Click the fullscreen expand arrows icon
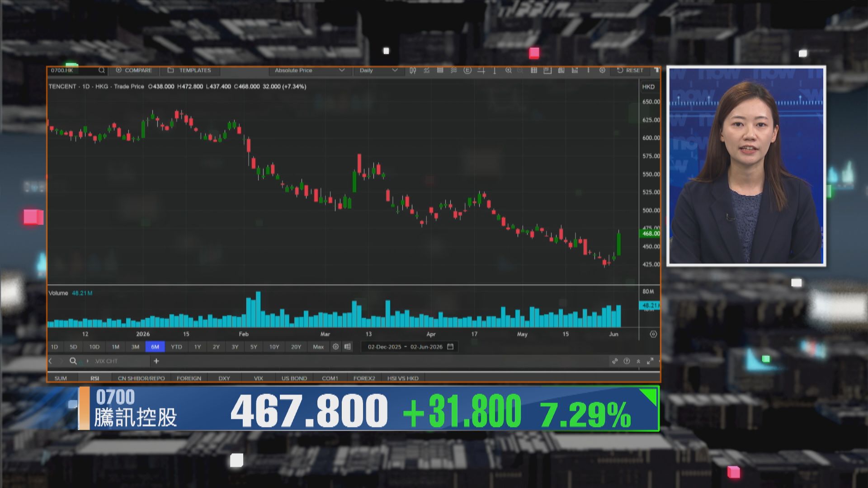The image size is (868, 488). click(650, 361)
